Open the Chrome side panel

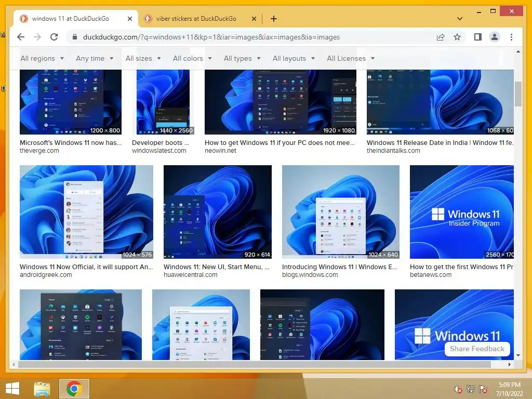click(x=478, y=37)
